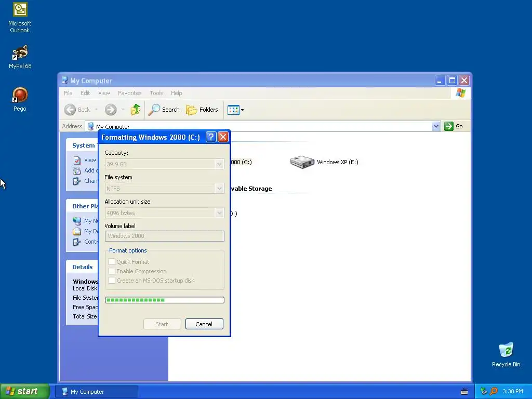Screen dimensions: 532x399
Task: Open the Allocation unit size dropdown
Action: click(219, 213)
